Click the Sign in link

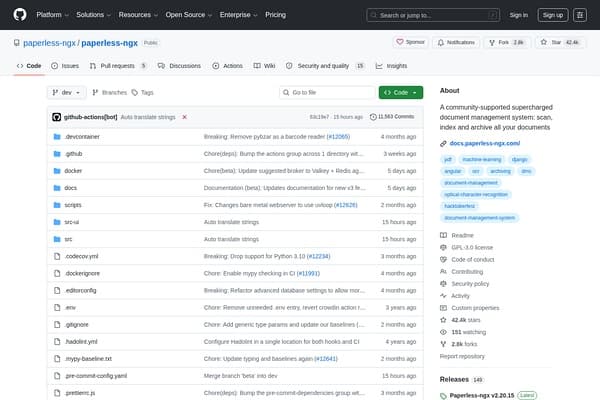coord(518,15)
